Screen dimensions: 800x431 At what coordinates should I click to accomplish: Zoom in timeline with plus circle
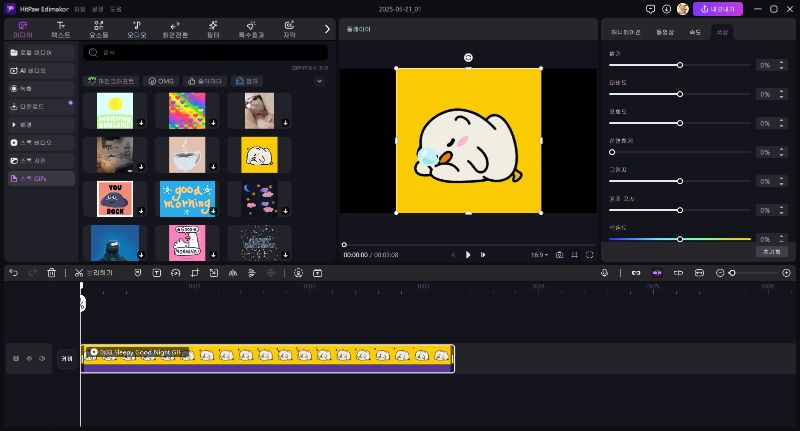tap(786, 273)
